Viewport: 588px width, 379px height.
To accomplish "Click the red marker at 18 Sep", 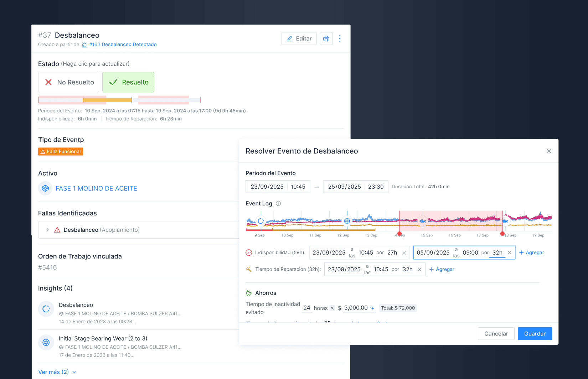I will (502, 234).
